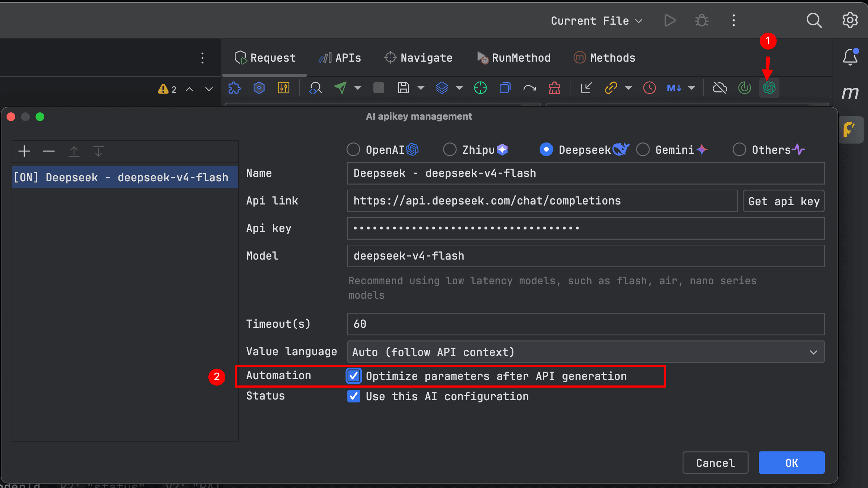Screen dimensions: 868x488
Task: Click the debug bug icon
Action: click(x=702, y=20)
